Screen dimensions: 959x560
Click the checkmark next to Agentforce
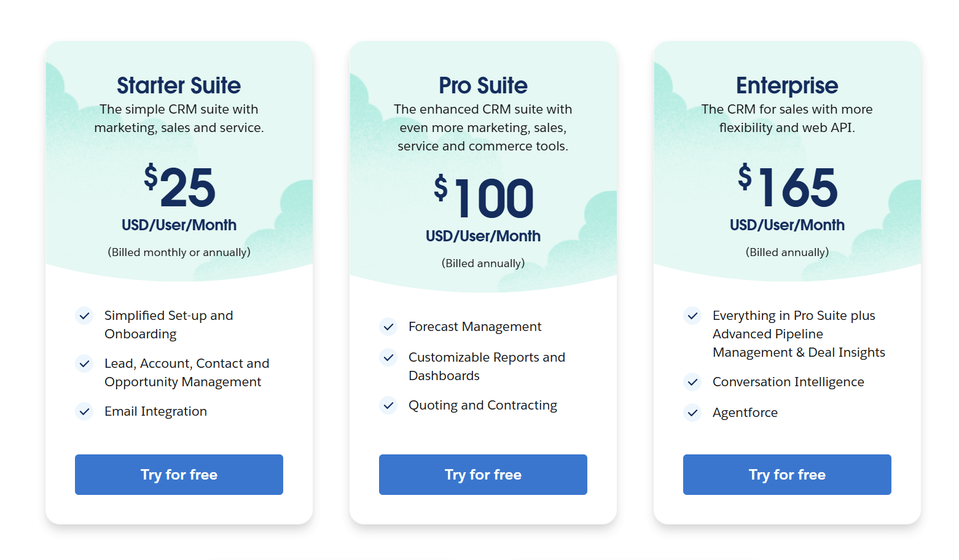692,413
